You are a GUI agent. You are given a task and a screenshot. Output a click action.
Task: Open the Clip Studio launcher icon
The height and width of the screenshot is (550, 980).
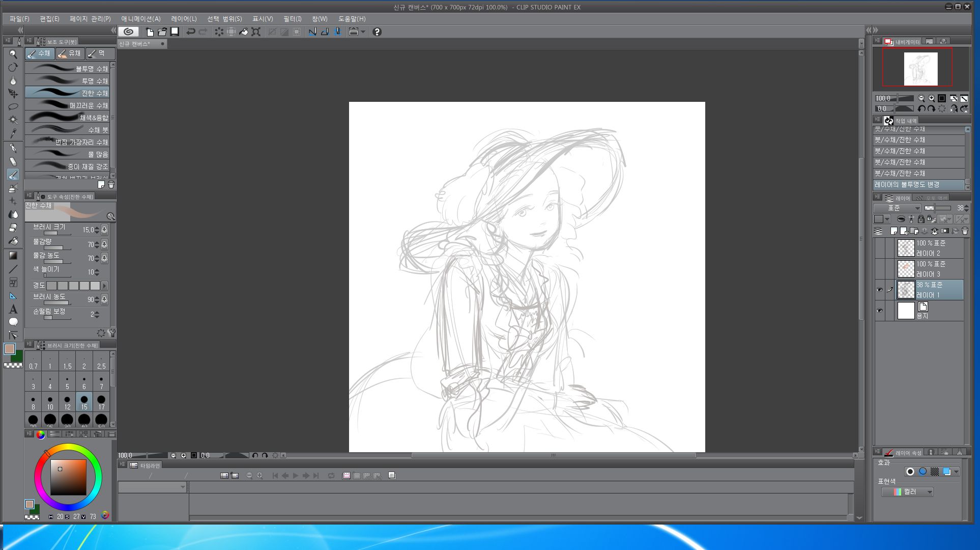(x=129, y=32)
